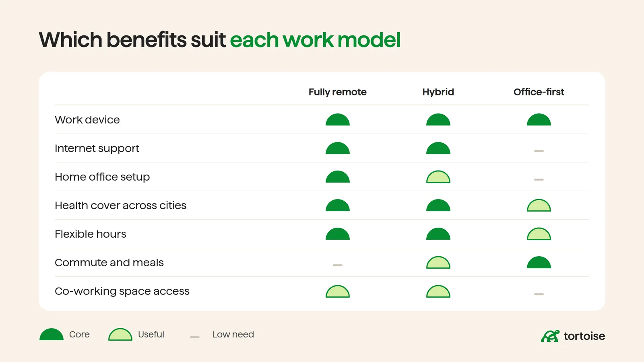Click the Fully remote column header
Image resolution: width=644 pixels, height=362 pixels.
click(x=338, y=92)
